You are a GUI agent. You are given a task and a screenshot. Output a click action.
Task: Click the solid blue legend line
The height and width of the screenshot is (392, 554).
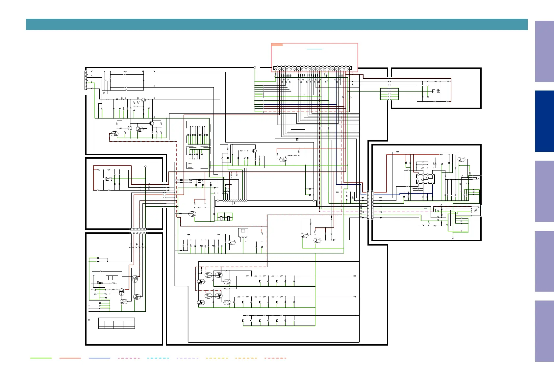point(99,358)
